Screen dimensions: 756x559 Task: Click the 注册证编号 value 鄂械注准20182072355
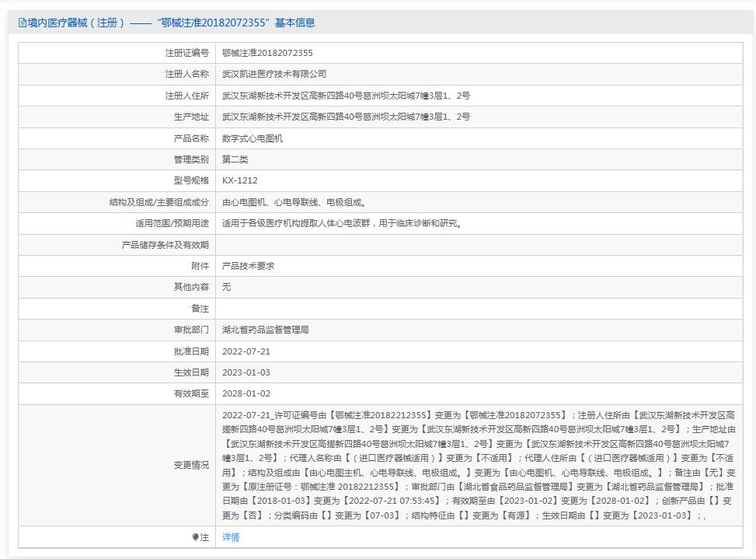[x=267, y=53]
